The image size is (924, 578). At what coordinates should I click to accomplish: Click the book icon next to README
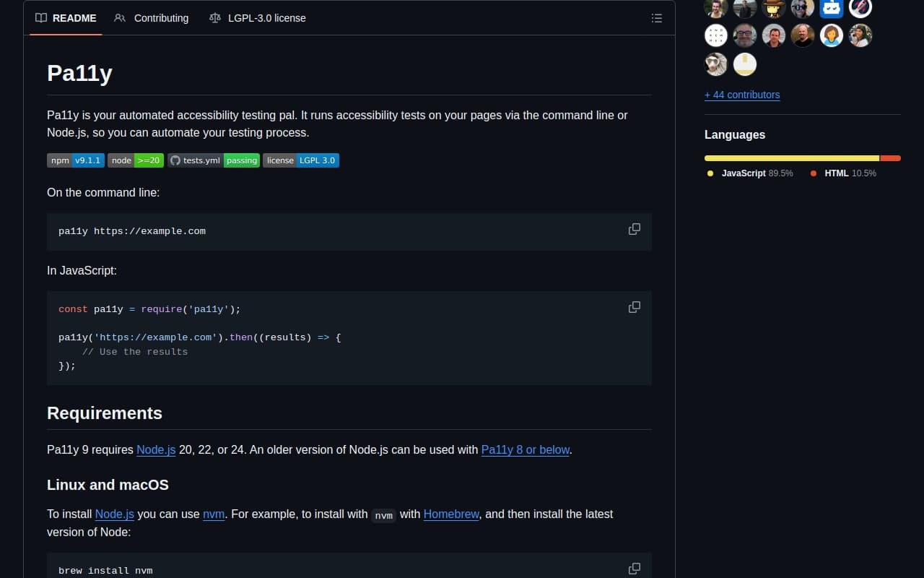tap(41, 18)
